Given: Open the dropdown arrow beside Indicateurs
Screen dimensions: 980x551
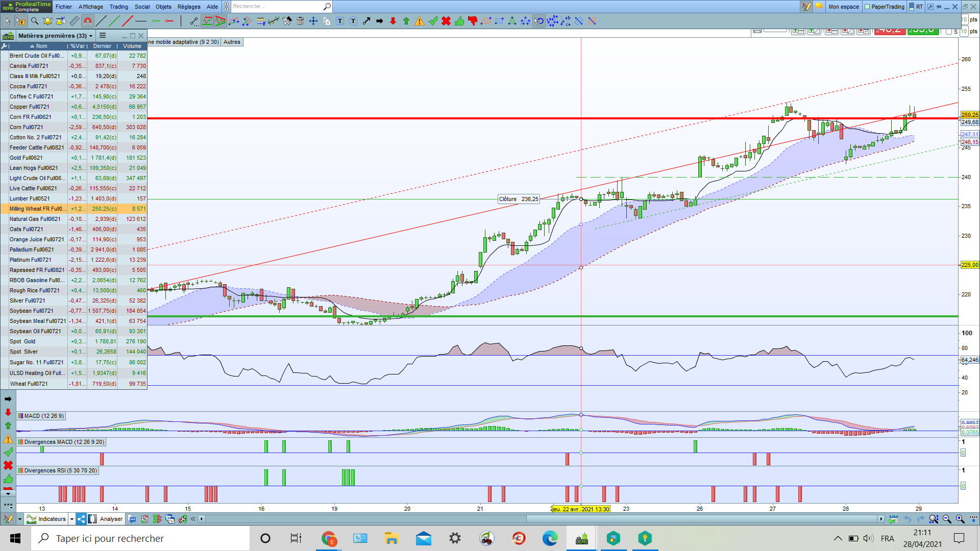Looking at the screenshot, I should pos(72,519).
